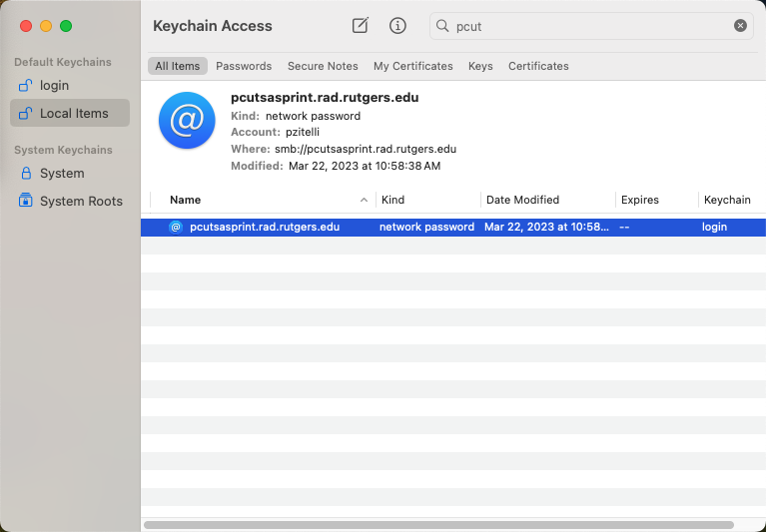Sort by the Date Modified column
766x532 pixels.
point(522,200)
